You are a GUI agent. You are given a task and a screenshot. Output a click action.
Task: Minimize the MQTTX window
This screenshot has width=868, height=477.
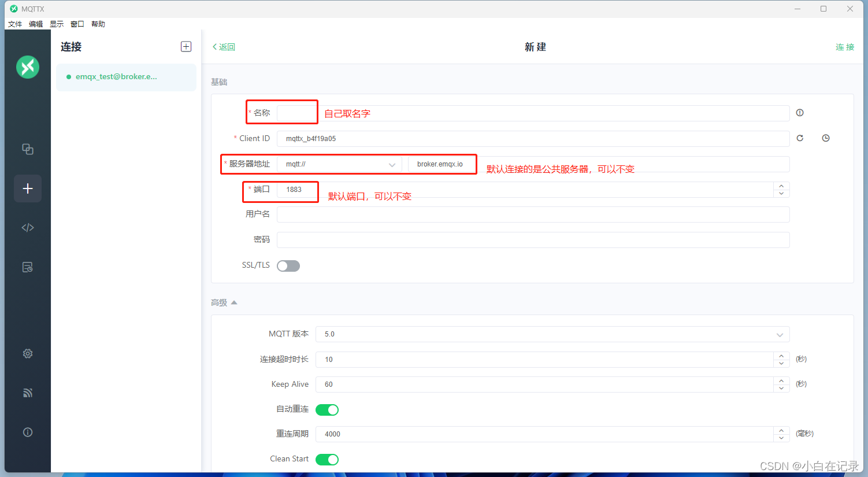click(x=797, y=9)
